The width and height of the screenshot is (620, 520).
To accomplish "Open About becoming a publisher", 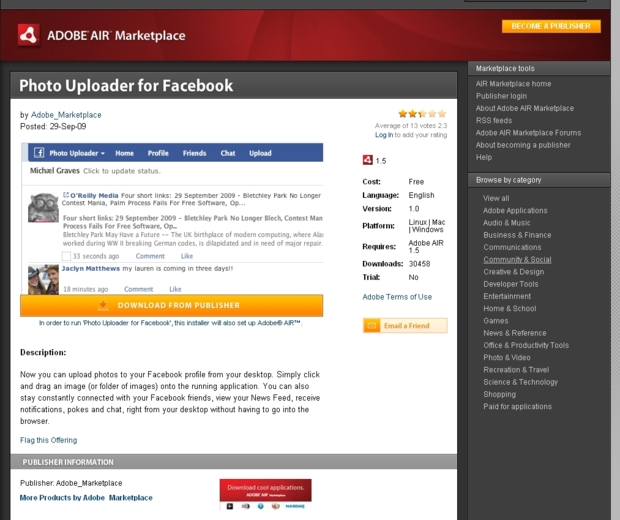I will pos(523,145).
